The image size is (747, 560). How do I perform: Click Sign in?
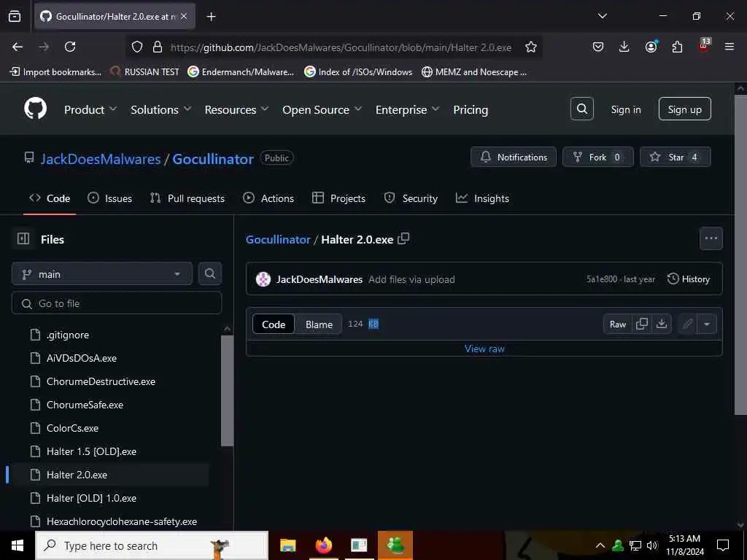pyautogui.click(x=625, y=109)
